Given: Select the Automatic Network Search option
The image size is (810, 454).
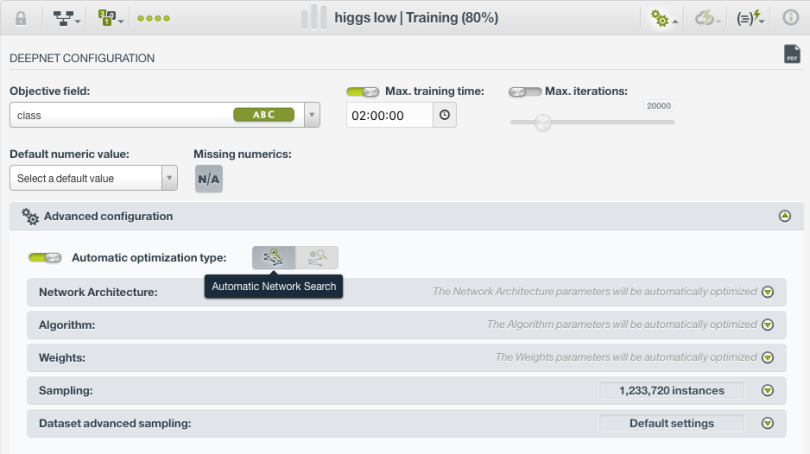Looking at the screenshot, I should click(x=273, y=257).
